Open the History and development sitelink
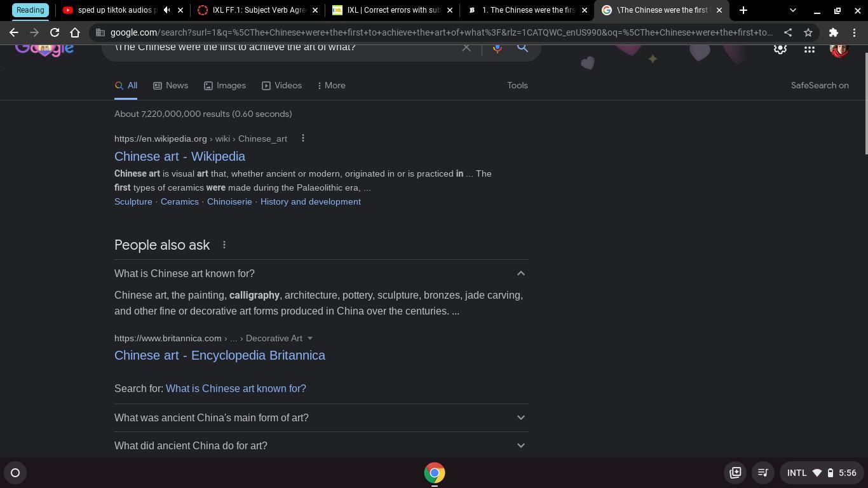The image size is (868, 488). [x=311, y=201]
